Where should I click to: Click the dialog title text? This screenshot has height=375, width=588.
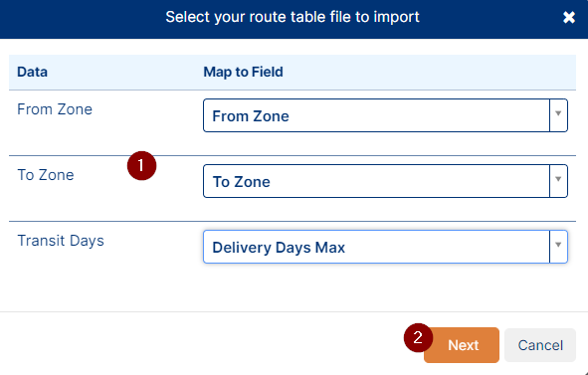(293, 17)
